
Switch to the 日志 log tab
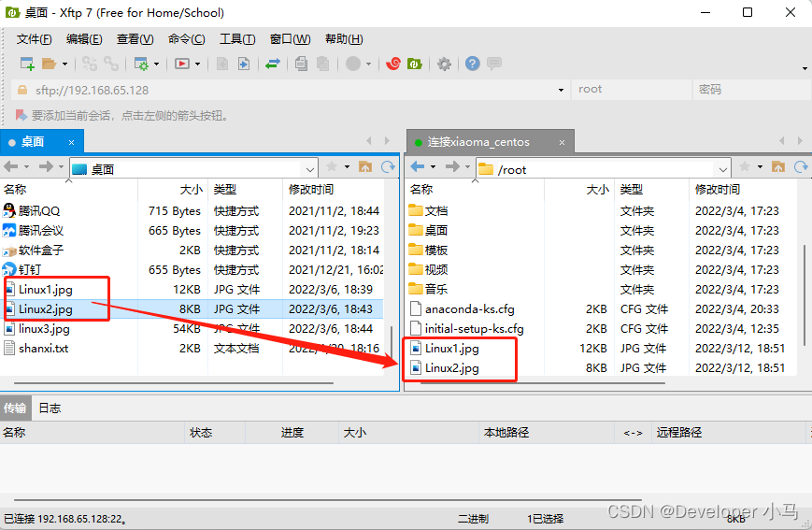[50, 408]
